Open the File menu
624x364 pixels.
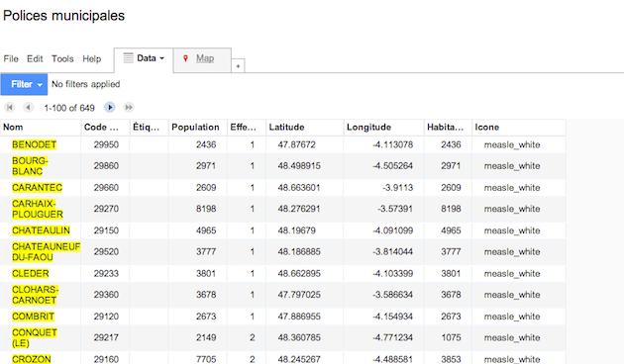(11, 58)
